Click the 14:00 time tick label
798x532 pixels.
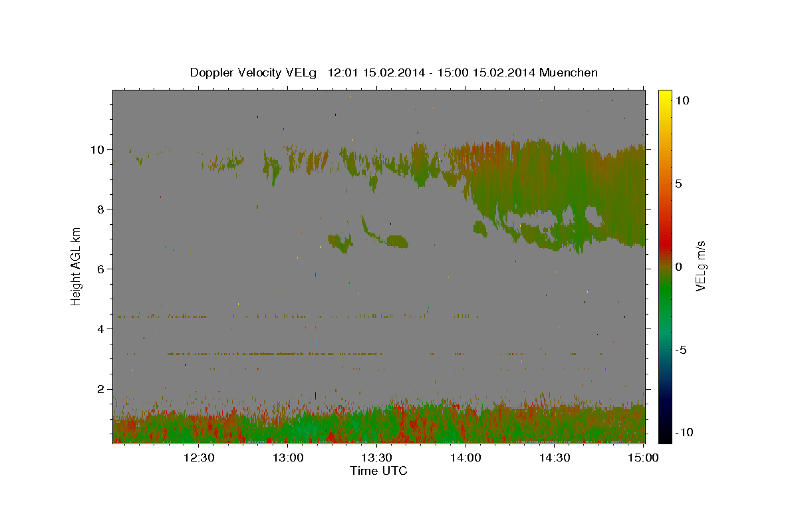465,458
